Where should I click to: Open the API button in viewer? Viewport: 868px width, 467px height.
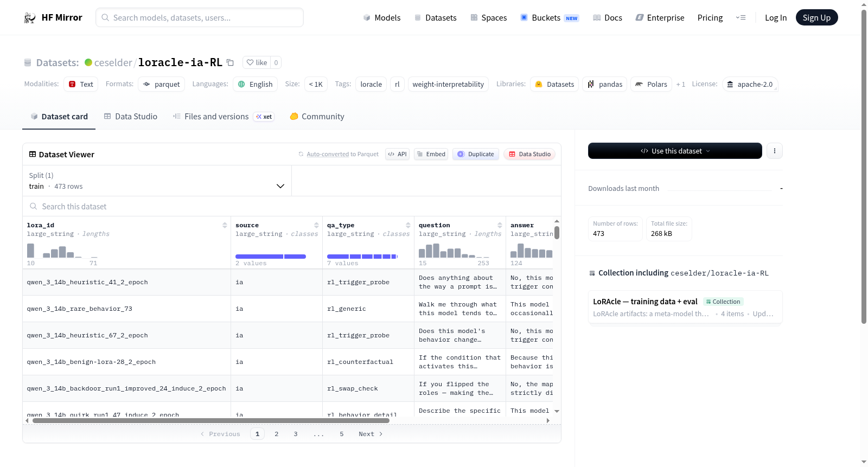397,154
